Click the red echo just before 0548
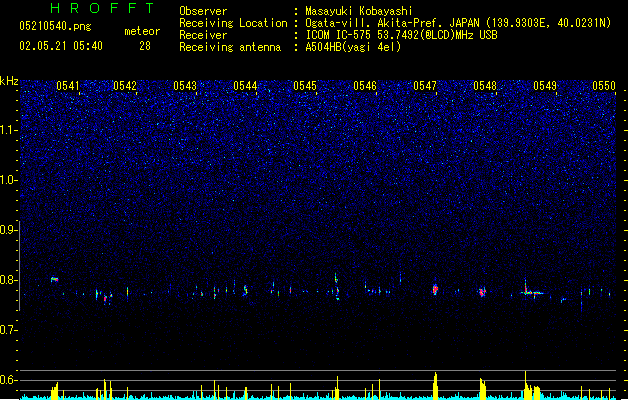The height and width of the screenshot is (400, 629). [x=482, y=292]
